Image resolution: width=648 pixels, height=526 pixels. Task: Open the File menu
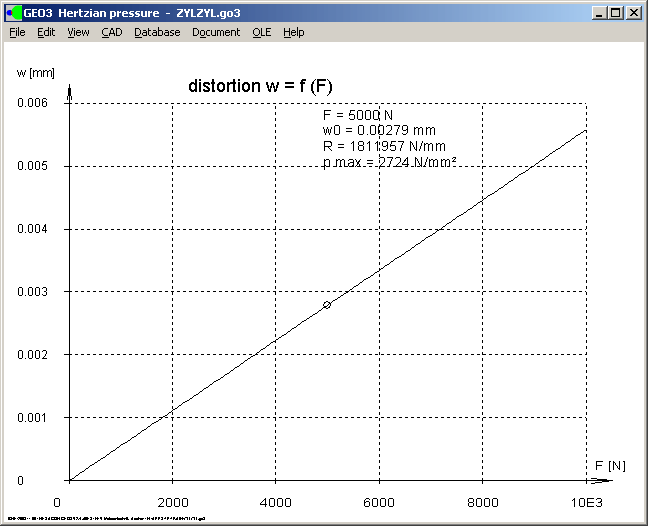tap(17, 32)
